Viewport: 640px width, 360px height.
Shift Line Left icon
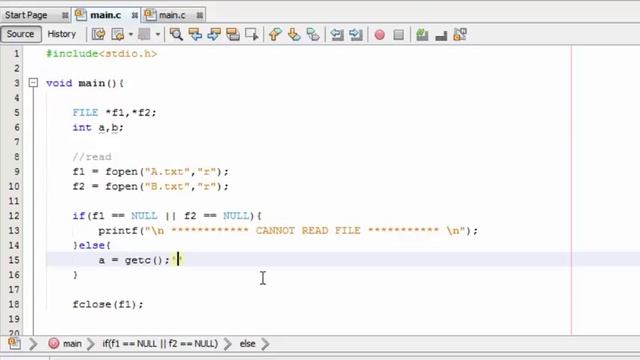click(337, 34)
